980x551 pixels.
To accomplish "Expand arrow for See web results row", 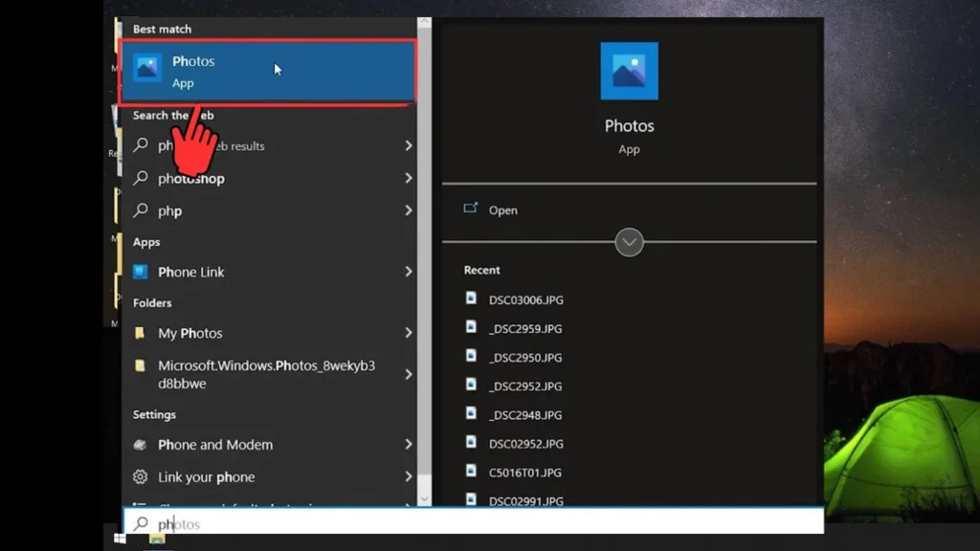I will click(408, 145).
